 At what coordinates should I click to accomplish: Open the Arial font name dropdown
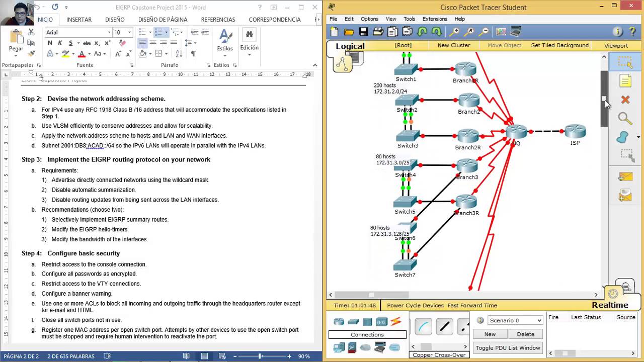pos(109,32)
